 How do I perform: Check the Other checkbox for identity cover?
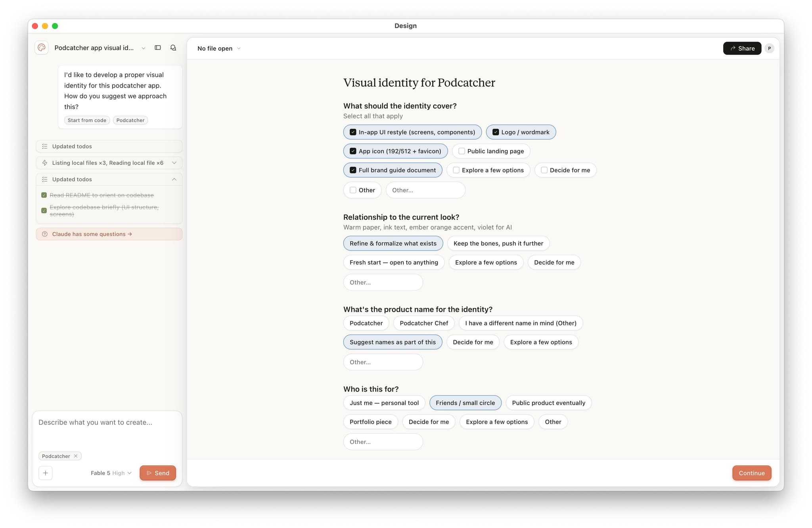(353, 190)
